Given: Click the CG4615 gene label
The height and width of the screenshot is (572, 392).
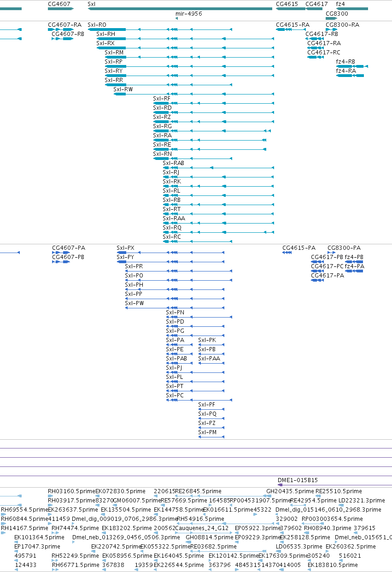Looking at the screenshot, I should coord(287,4).
